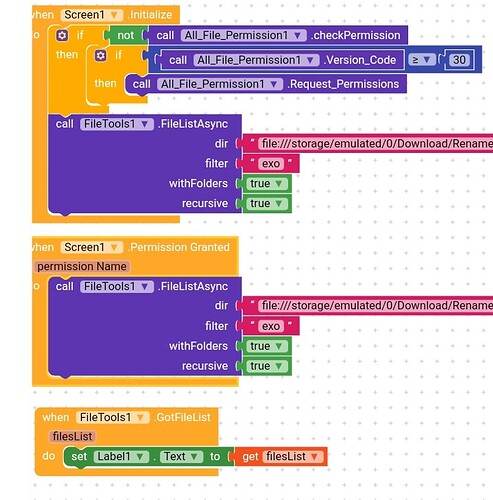
Task: Open mutator gear on nested if block
Action: pos(101,55)
